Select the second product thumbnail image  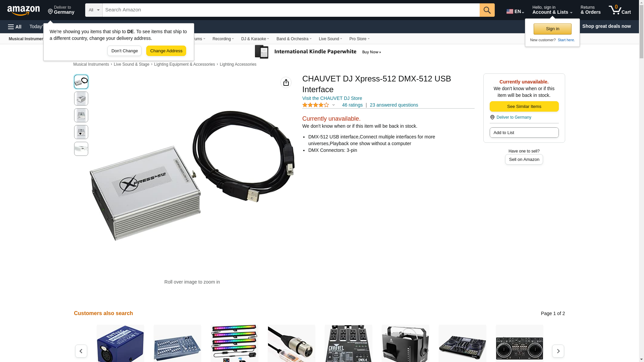pyautogui.click(x=81, y=99)
